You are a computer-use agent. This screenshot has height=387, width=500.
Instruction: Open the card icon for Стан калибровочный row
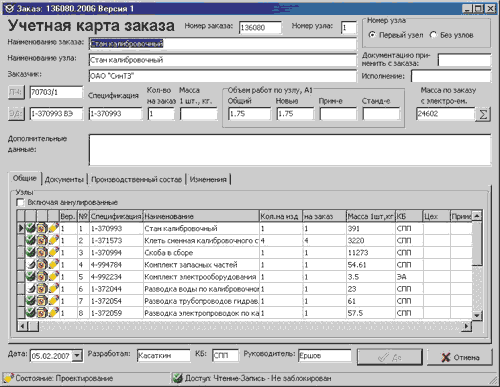[42, 228]
